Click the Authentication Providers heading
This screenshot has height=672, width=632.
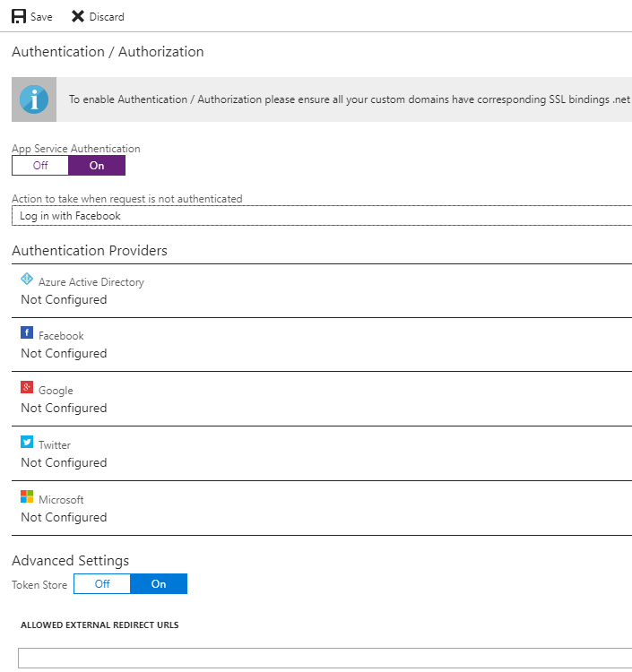[x=90, y=250]
